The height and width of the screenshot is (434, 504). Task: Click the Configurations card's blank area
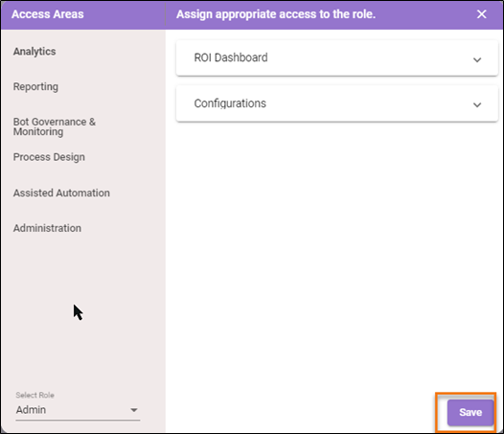coord(370,103)
